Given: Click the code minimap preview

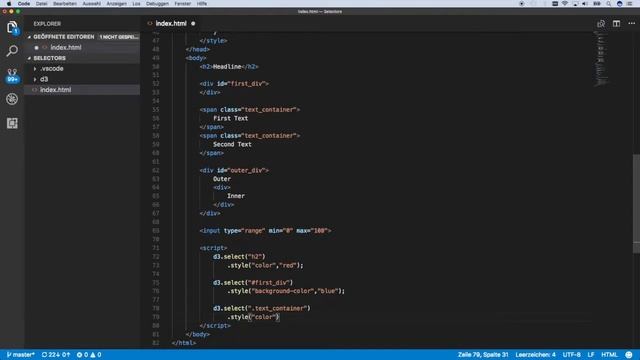Looking at the screenshot, I should 601,59.
